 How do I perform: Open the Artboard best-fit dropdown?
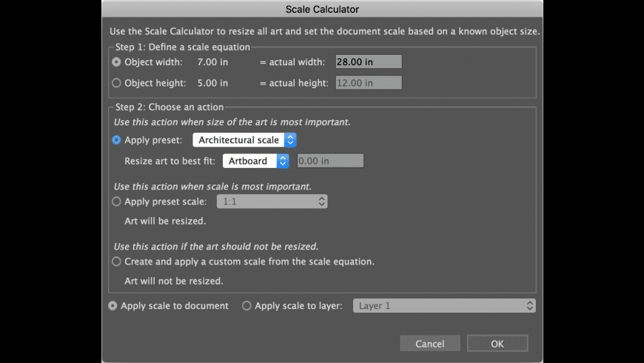pos(256,161)
